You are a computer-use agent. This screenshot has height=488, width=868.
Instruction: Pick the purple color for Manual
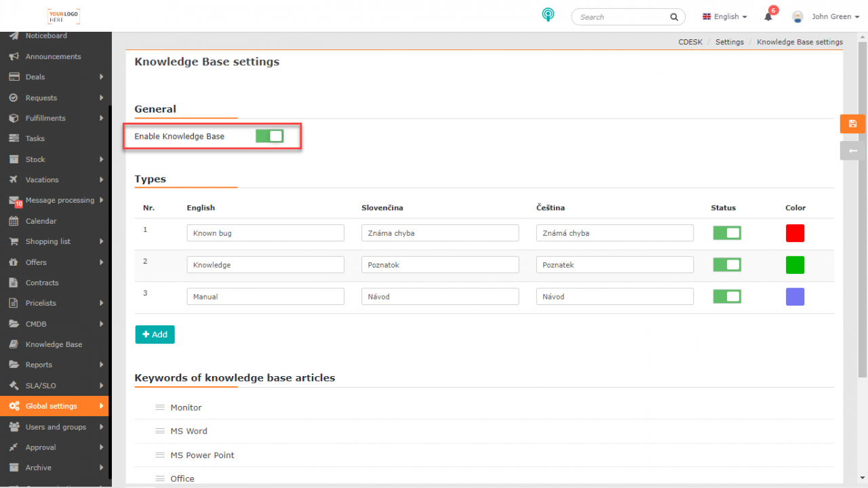coord(795,296)
